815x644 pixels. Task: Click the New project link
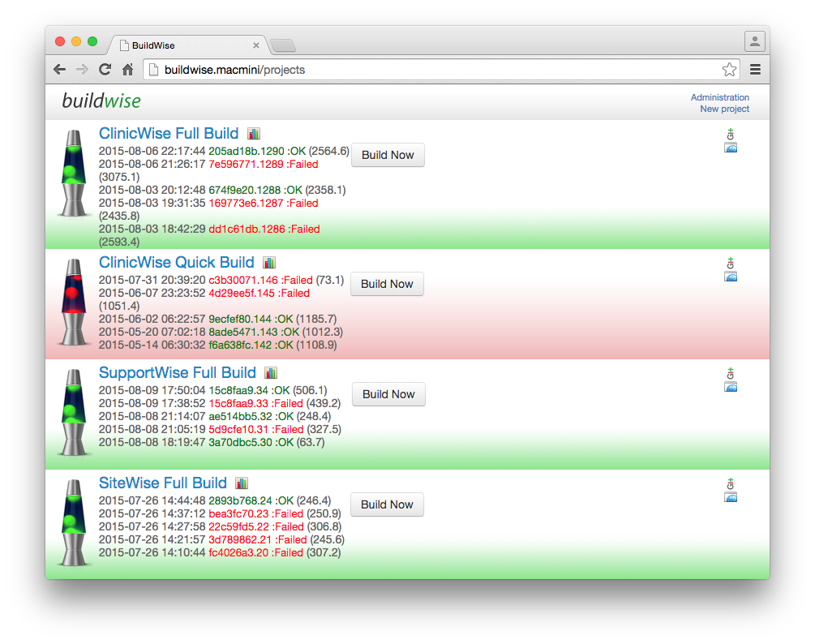click(724, 109)
